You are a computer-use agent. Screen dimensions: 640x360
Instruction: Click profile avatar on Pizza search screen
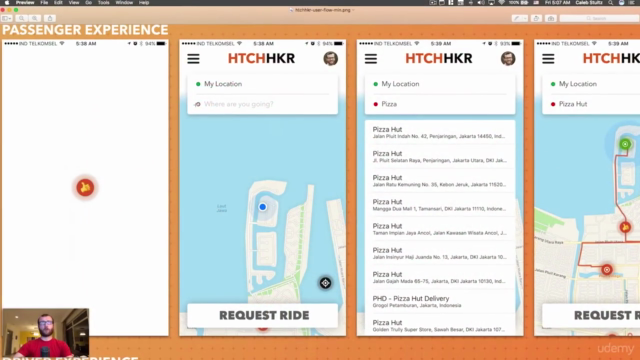[508, 59]
